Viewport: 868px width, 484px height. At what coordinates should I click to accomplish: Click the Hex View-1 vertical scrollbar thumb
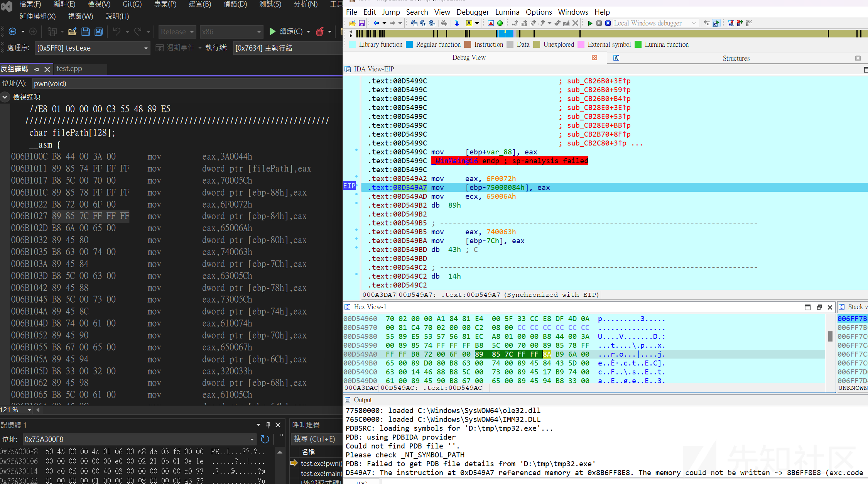(x=830, y=336)
